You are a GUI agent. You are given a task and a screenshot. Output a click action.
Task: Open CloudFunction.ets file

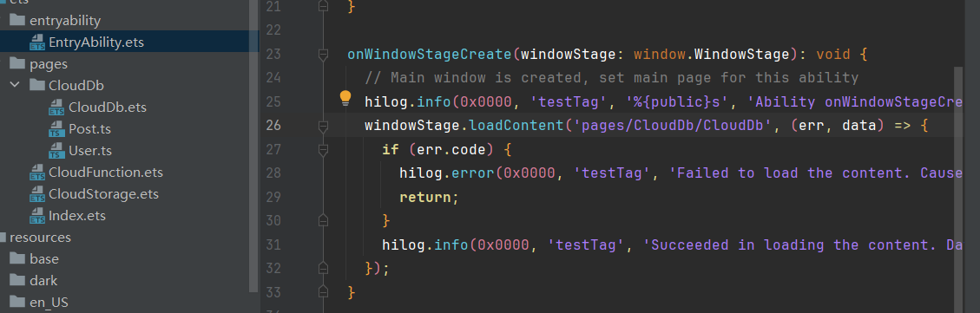point(106,172)
